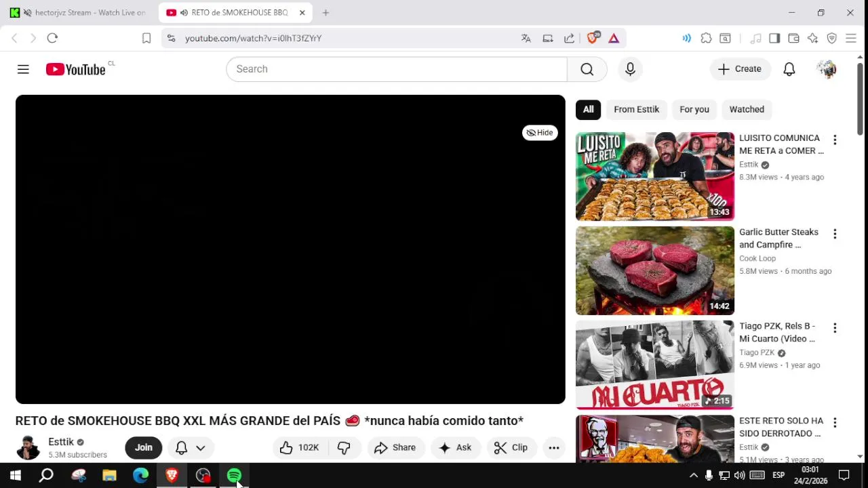This screenshot has width=868, height=488.
Task: Click the page vertical scrollbar
Action: pos(860,98)
